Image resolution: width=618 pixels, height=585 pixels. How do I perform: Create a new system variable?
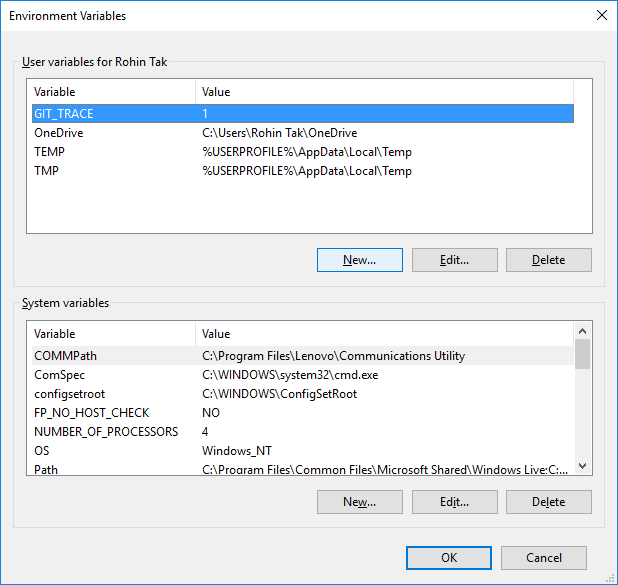pyautogui.click(x=360, y=502)
